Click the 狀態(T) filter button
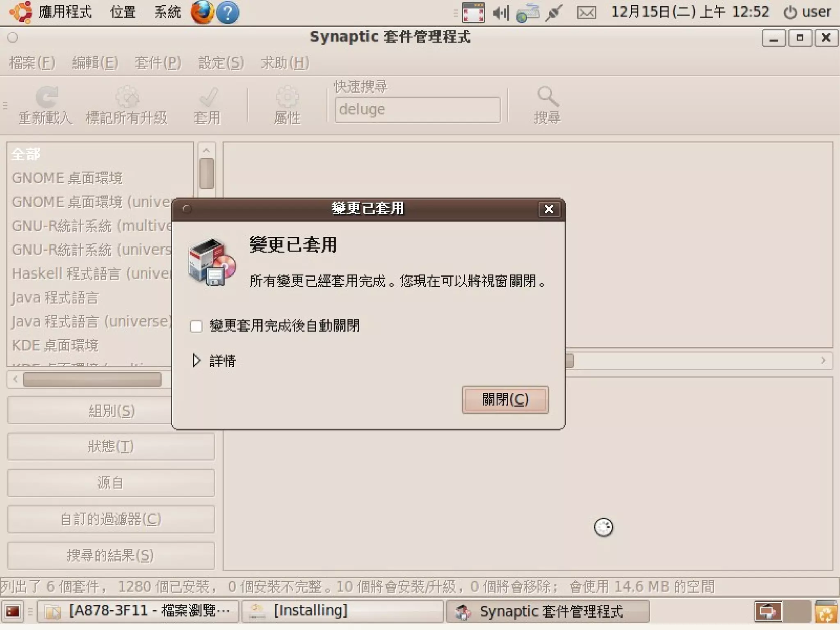Viewport: 840px width, 630px height. tap(111, 447)
